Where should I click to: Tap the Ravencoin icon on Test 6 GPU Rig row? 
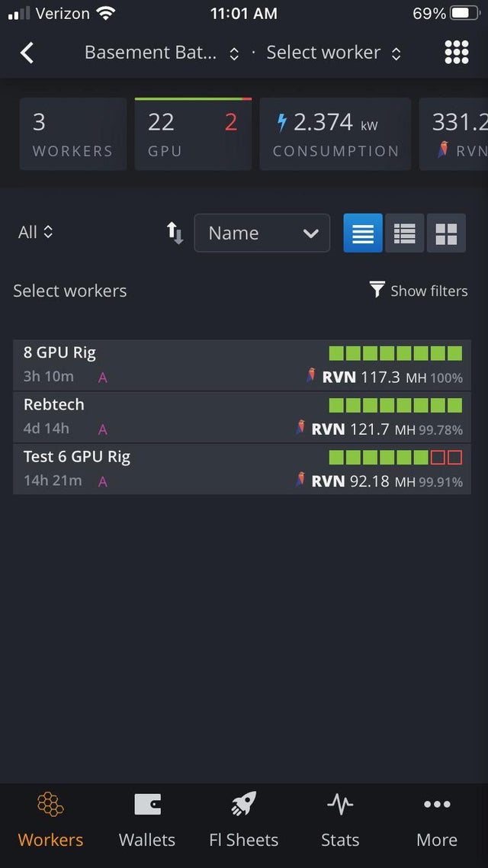tap(300, 480)
